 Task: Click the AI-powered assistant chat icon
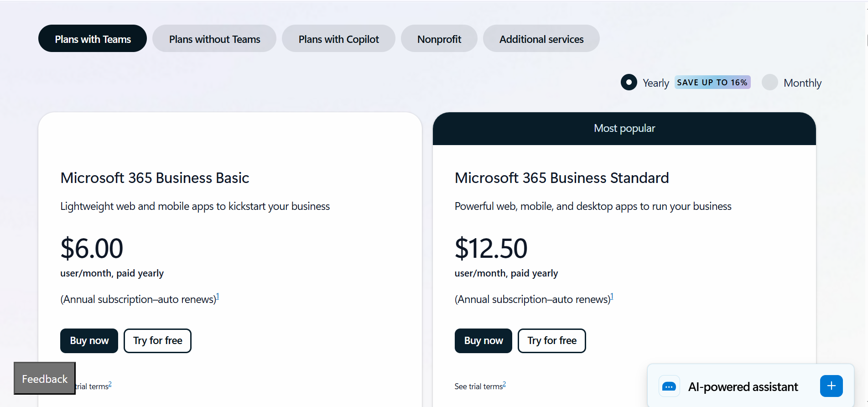click(669, 386)
